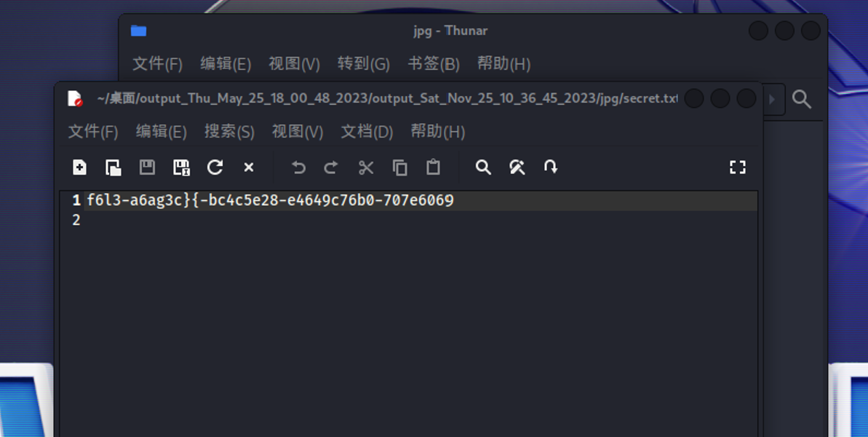868x437 pixels.
Task: Click the Save As toolbar icon
Action: [x=181, y=168]
